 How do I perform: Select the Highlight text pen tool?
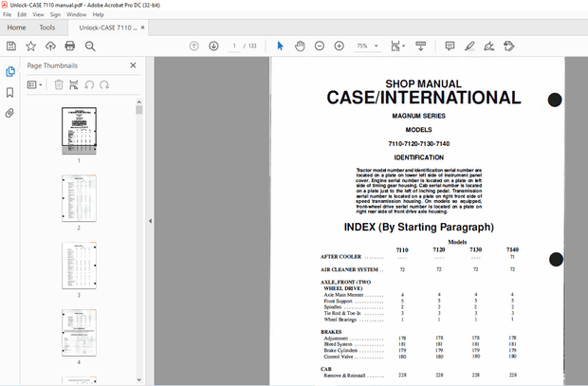click(469, 46)
